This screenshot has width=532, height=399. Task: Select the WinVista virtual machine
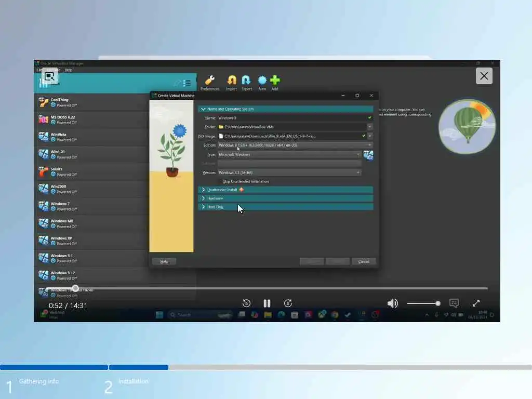(x=91, y=137)
